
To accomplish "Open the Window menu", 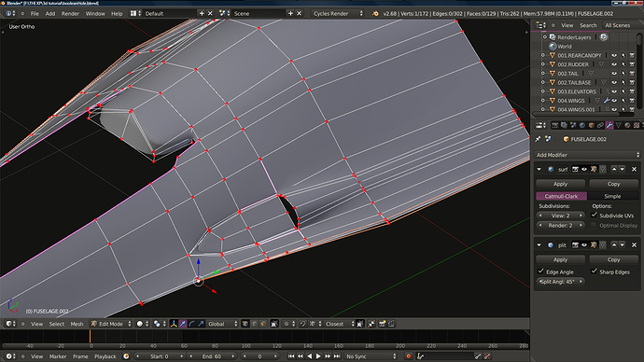I will click(x=95, y=14).
